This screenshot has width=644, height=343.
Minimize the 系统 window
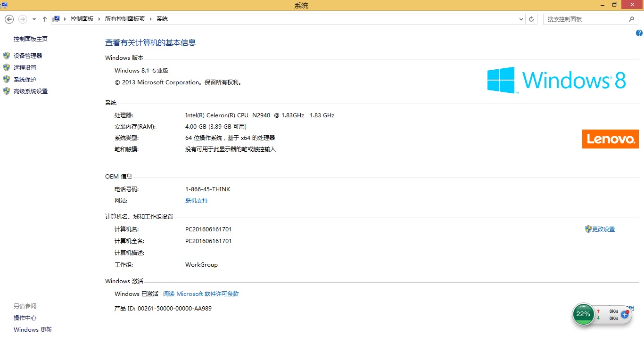602,5
